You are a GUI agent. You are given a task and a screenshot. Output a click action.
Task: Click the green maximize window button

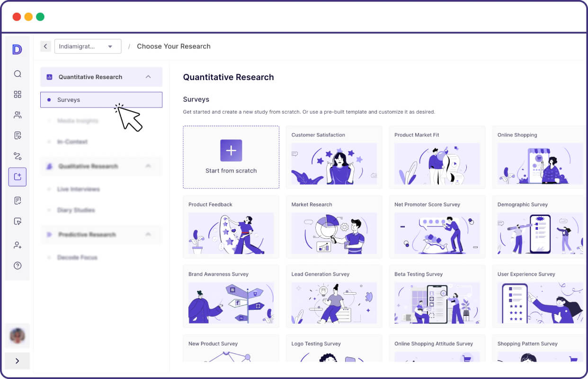click(40, 17)
